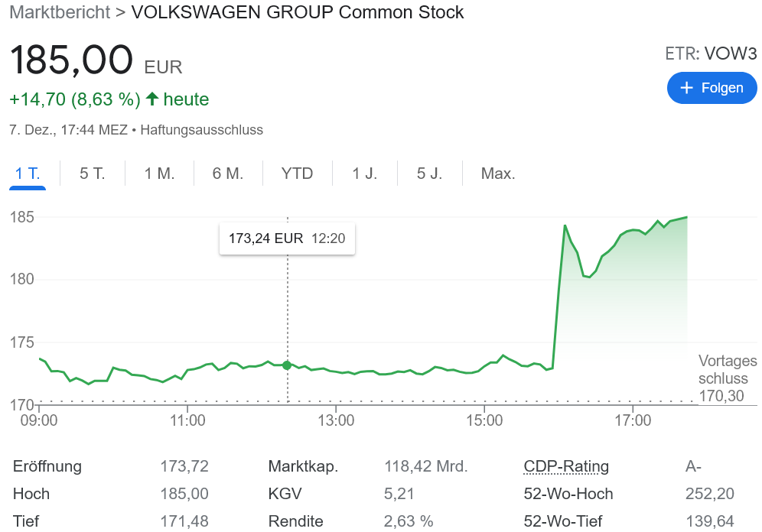Screen dimensions: 762x532
Task: Click the 185,00 EUR price display
Action: 70,60
